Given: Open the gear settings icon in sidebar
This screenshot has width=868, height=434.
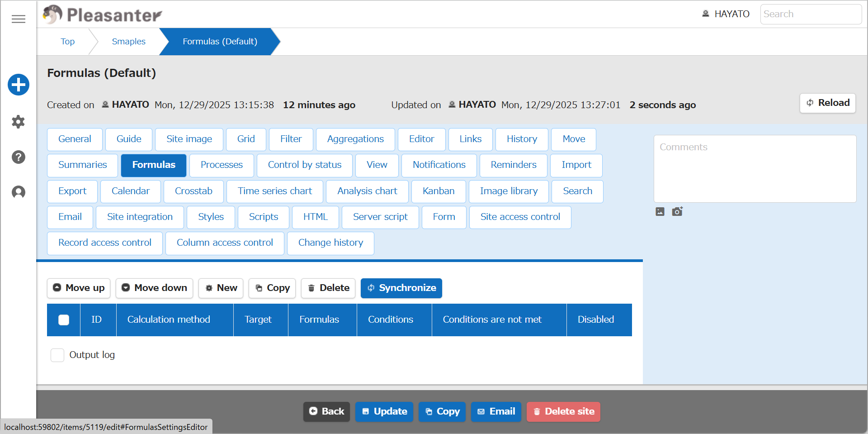Looking at the screenshot, I should tap(19, 122).
